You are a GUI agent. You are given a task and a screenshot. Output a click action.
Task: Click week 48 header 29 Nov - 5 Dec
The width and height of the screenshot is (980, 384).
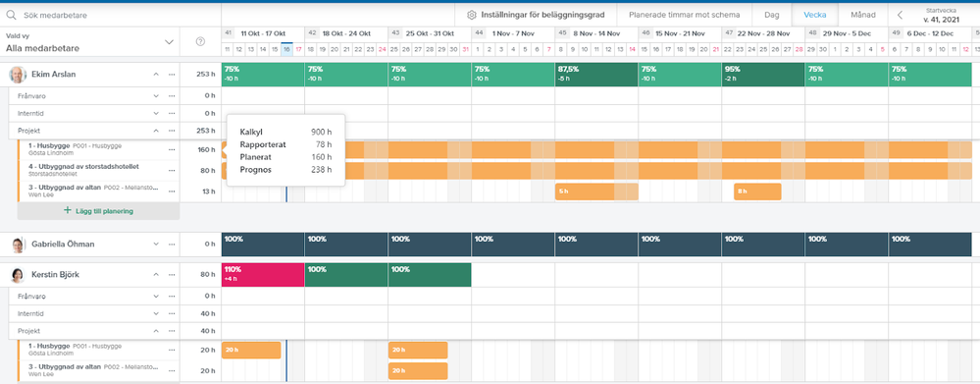847,33
